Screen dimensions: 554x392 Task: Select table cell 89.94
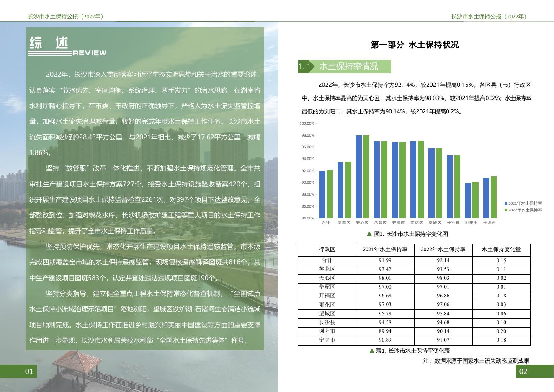click(x=385, y=331)
